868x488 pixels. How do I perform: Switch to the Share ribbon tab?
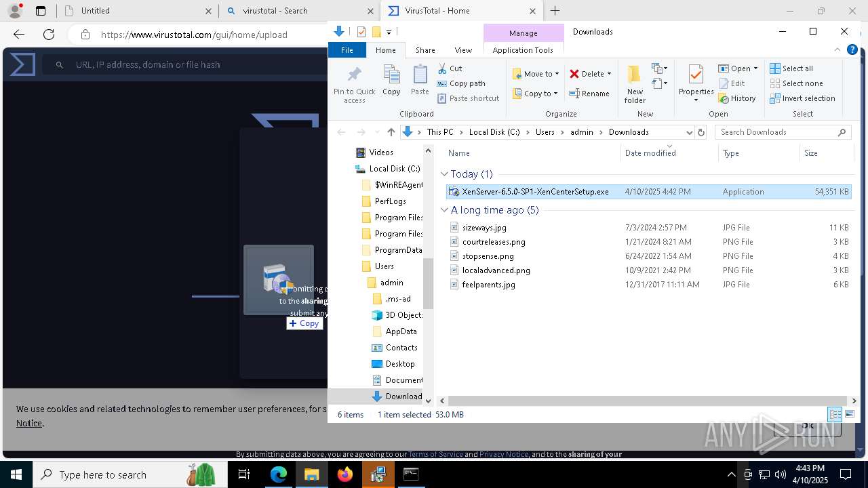pyautogui.click(x=425, y=50)
